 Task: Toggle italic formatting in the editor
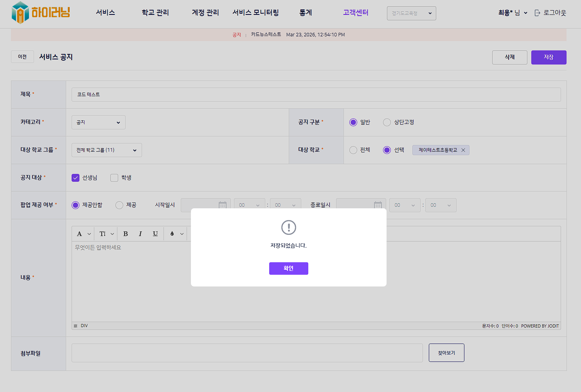140,234
